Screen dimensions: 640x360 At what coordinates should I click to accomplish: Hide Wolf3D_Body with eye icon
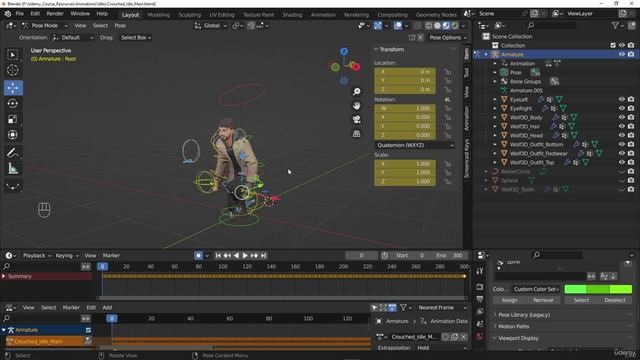click(622, 117)
